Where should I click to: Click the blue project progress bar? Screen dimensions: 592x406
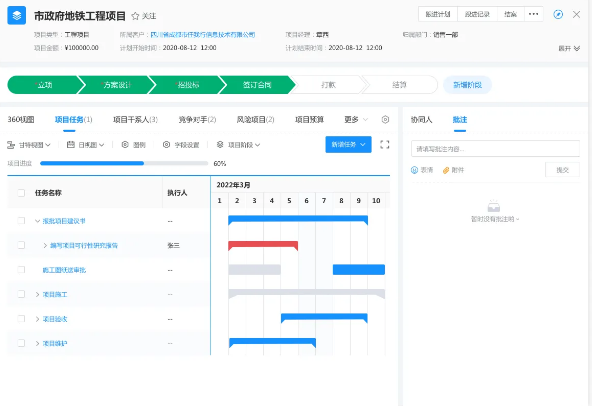(92, 164)
